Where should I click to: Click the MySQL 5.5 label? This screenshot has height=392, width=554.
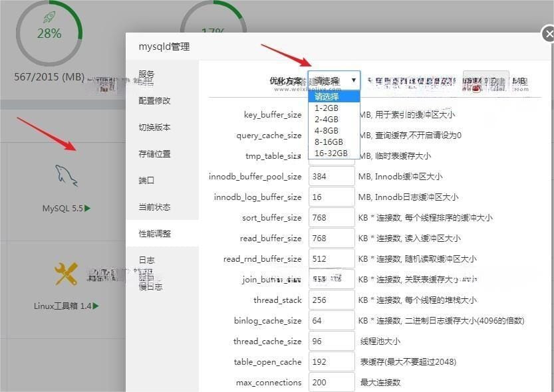pyautogui.click(x=63, y=209)
